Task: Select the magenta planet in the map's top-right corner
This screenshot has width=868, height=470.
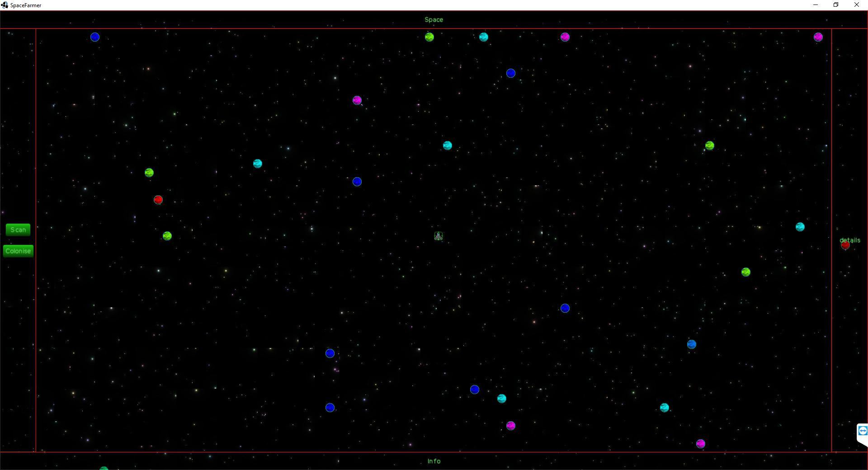Action: click(818, 37)
